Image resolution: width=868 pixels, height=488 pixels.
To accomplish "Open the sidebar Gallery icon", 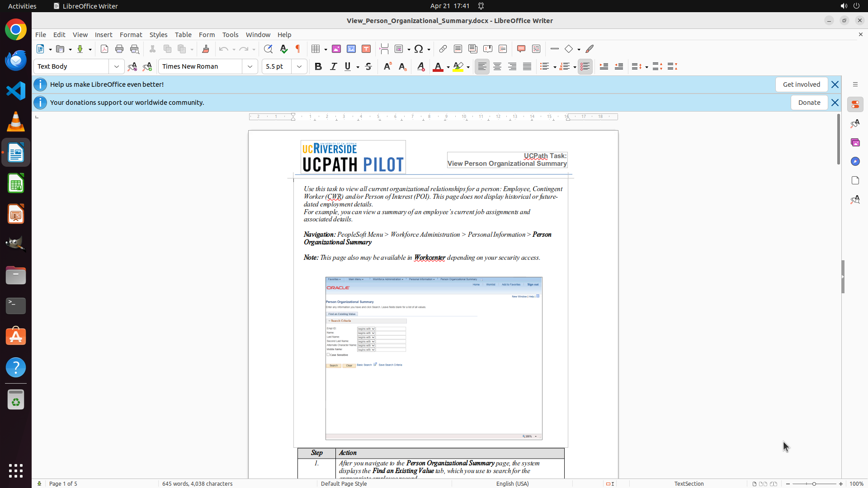I will [x=855, y=142].
